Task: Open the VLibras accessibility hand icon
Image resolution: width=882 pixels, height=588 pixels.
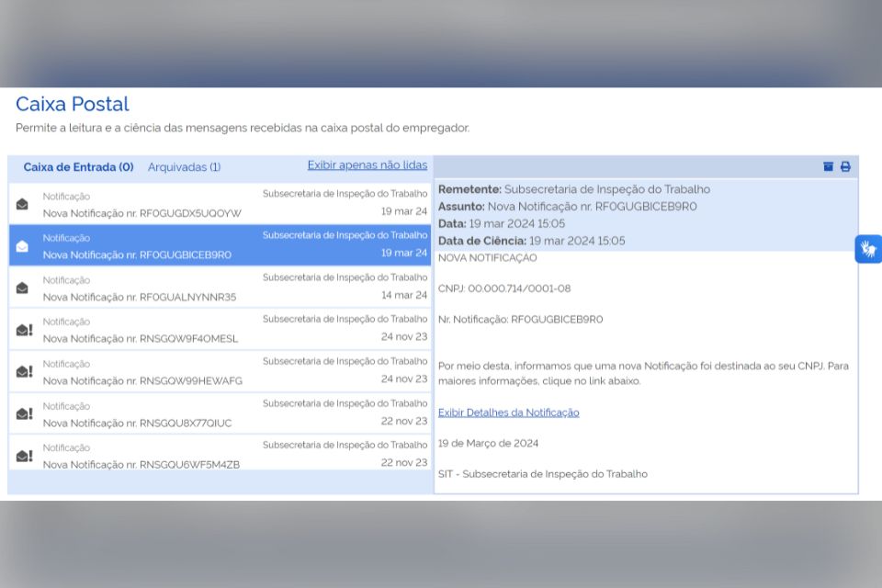Action: pos(868,248)
